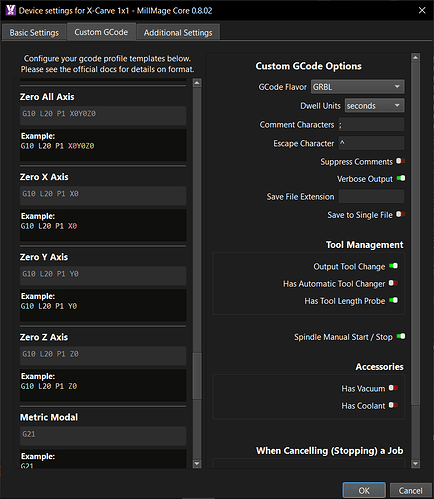The width and height of the screenshot is (434, 499).
Task: Confirm settings with the OK button
Action: (364, 490)
